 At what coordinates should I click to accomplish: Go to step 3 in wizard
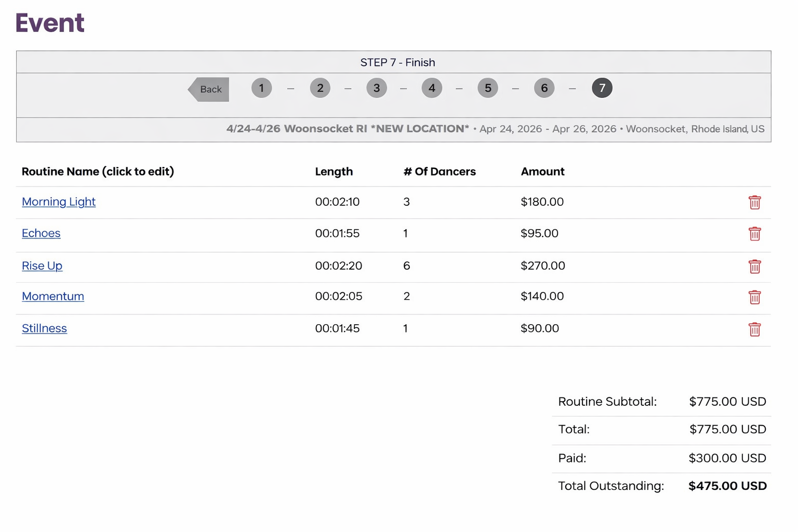(377, 88)
